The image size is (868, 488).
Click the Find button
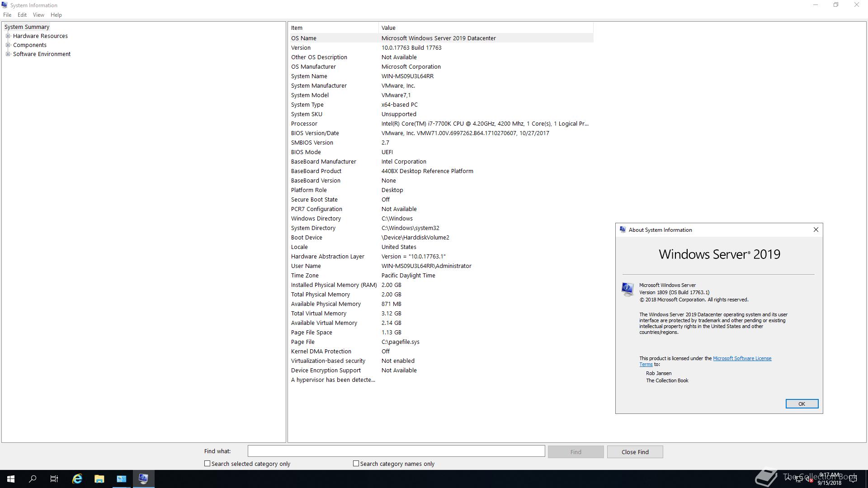coord(576,452)
